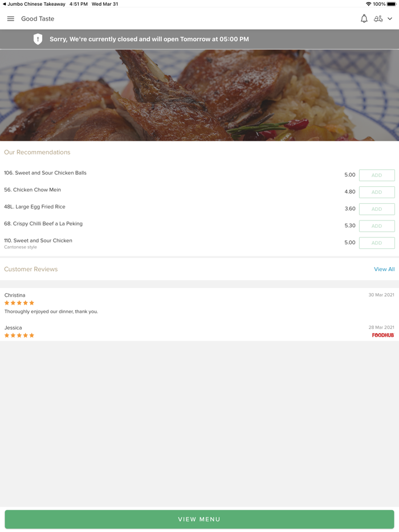The width and height of the screenshot is (399, 532).
Task: Add Sweet and Sour Chicken Balls
Action: 377,175
